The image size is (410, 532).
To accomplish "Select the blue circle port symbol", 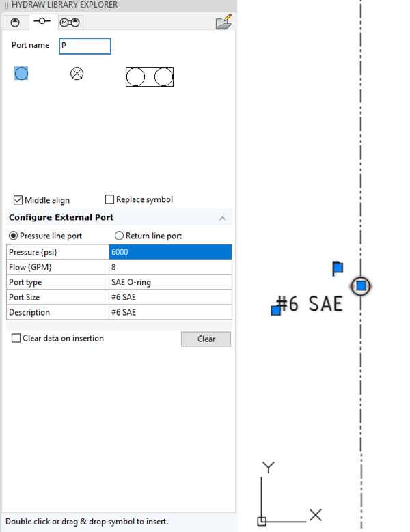I will click(21, 73).
